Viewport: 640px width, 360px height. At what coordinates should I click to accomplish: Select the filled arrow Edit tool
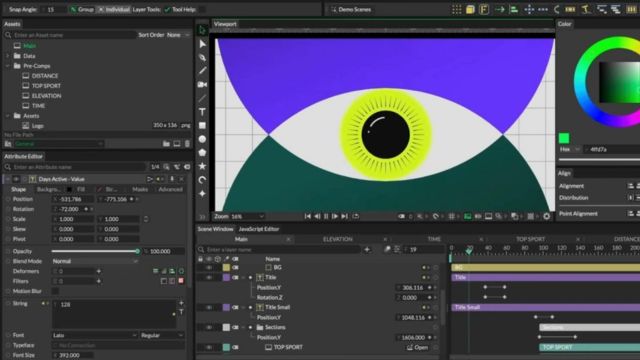(202, 44)
